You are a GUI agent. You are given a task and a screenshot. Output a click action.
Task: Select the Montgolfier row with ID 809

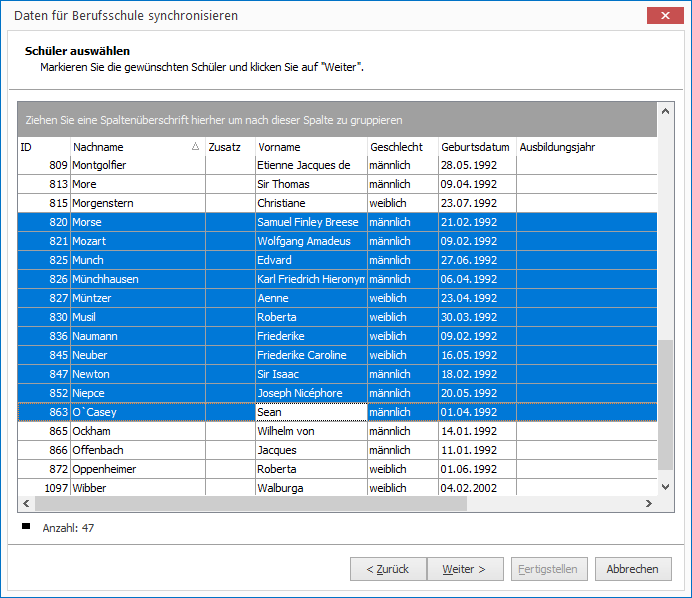337,165
